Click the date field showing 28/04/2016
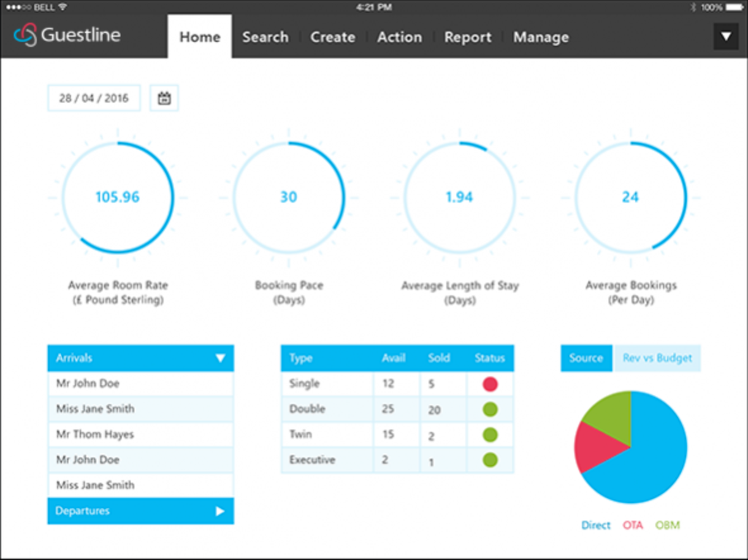This screenshot has height=560, width=748. point(93,98)
